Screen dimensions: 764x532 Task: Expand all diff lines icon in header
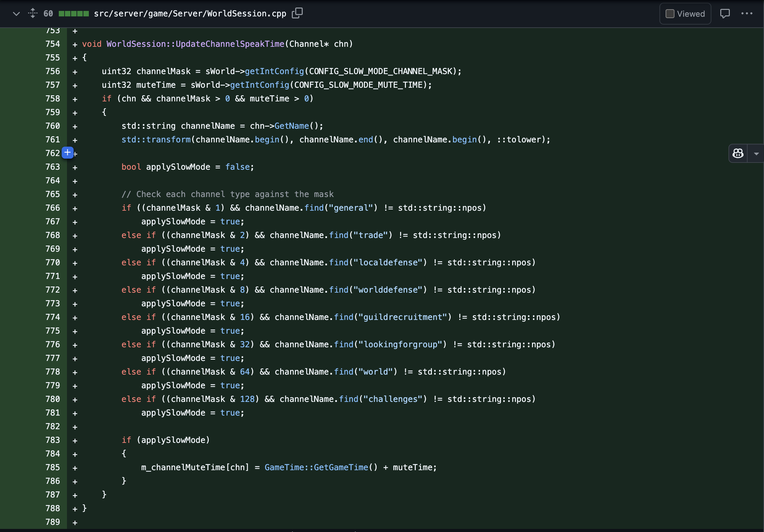[x=33, y=13]
